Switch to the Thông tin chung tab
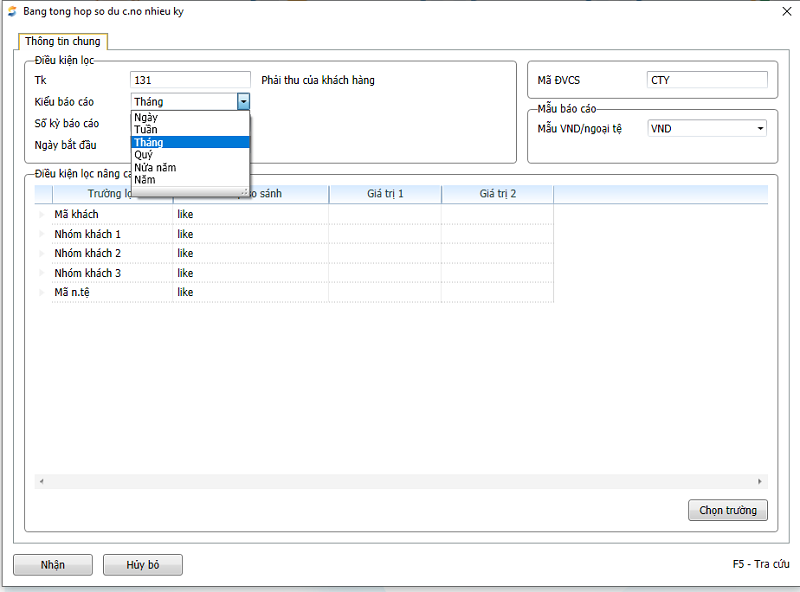Viewport: 800px width, 592px height. [63, 41]
